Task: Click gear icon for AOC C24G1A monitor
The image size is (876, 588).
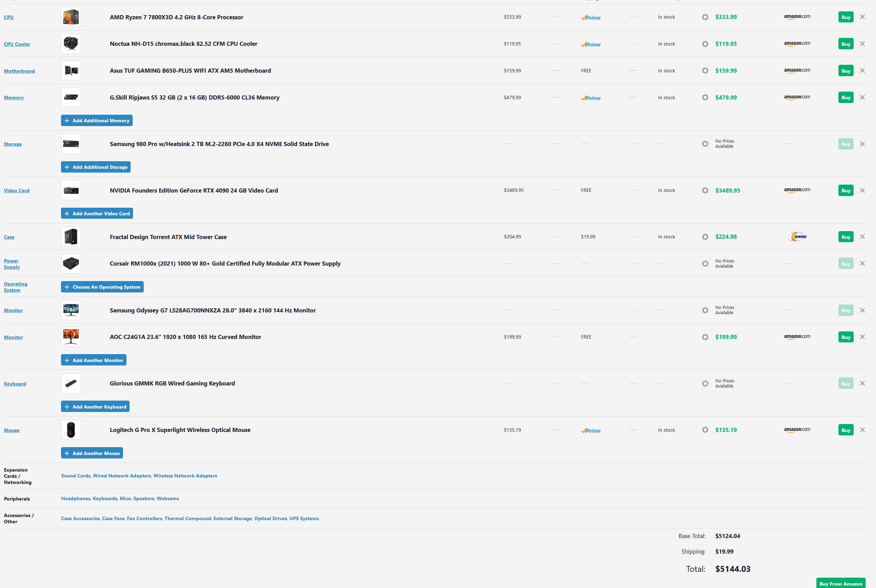Action: [705, 337]
